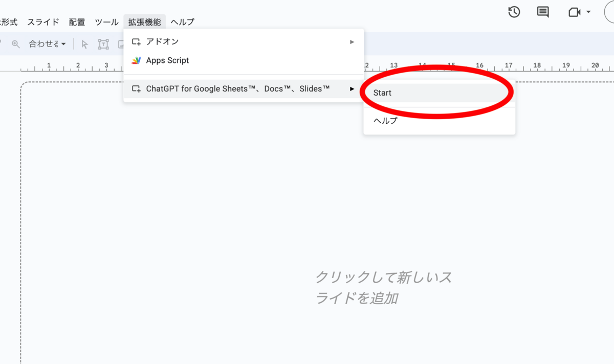Open the スライド menu
This screenshot has width=614, height=364.
[43, 22]
